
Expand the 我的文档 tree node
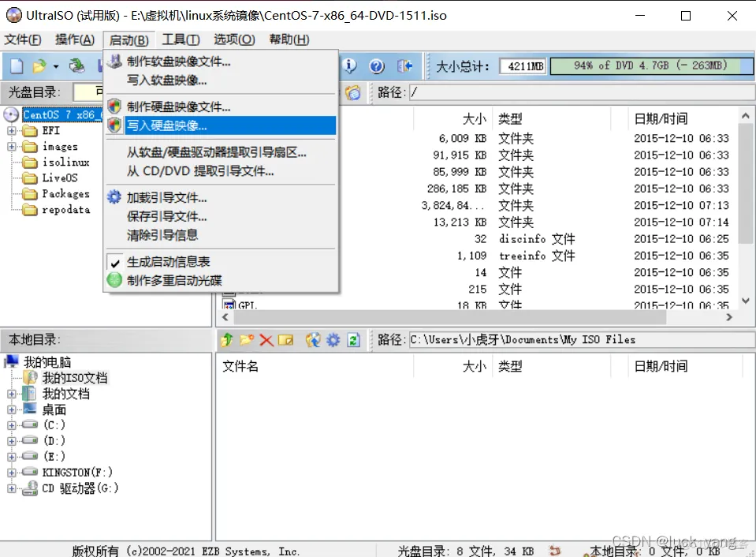point(12,394)
